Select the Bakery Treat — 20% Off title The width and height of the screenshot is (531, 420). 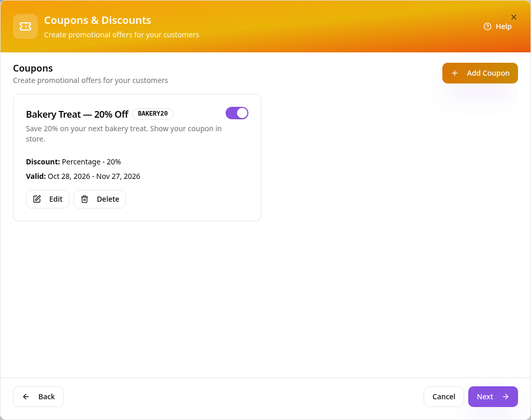pyautogui.click(x=77, y=114)
